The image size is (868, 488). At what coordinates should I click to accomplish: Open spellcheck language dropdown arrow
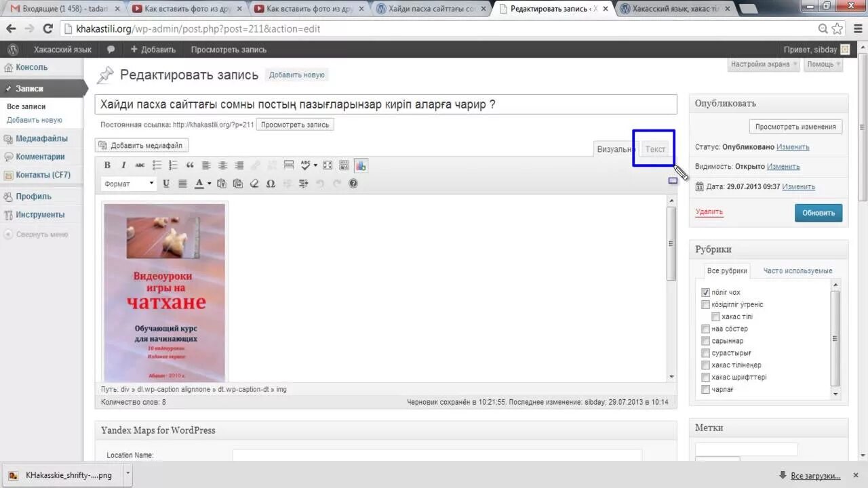click(315, 165)
